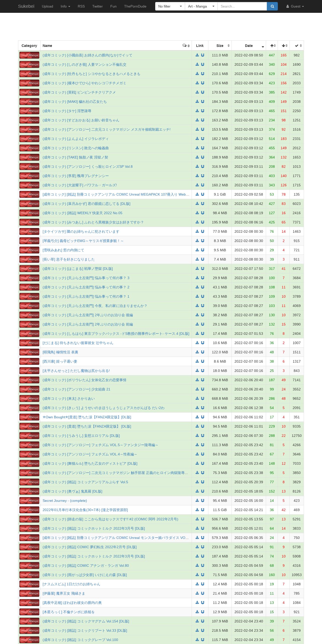The image size is (322, 644).
Task: Click Manga category icon on Secret Journey row
Action: coord(29,501)
